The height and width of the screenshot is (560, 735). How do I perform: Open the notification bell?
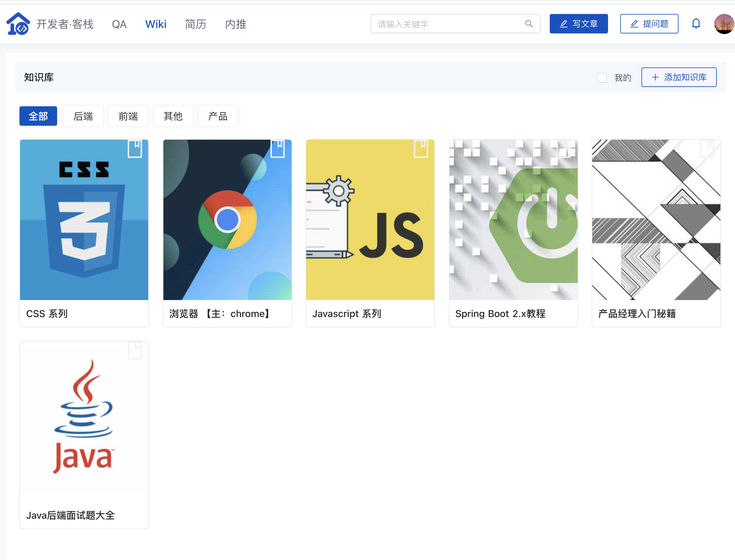pos(696,24)
